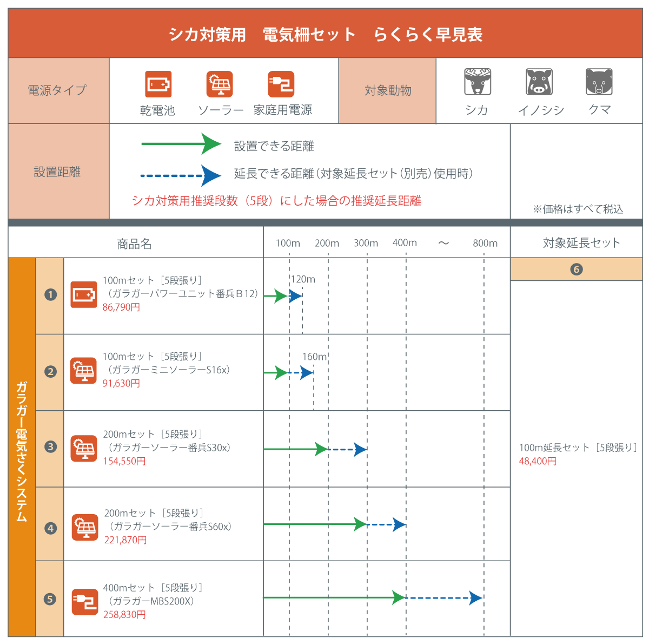Viewport: 649px width, 644px height.
Task: Click the household power plug icon in the legend
Action: 281,84
